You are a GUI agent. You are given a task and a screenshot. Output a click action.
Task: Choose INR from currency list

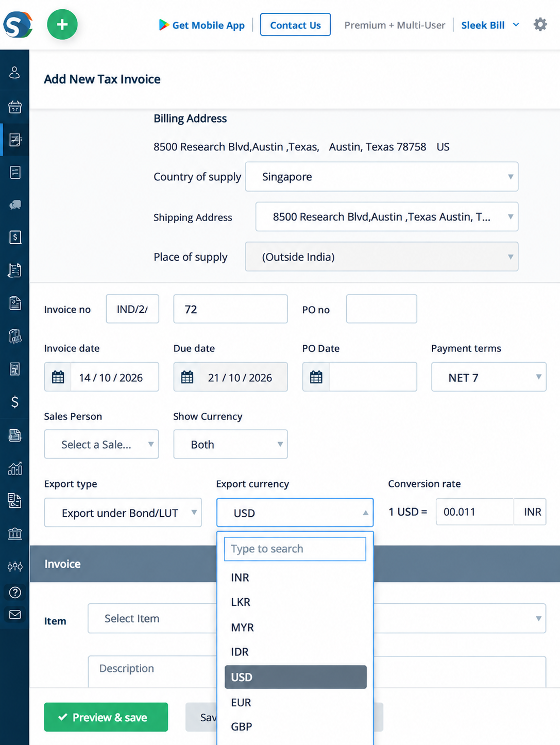(x=295, y=578)
